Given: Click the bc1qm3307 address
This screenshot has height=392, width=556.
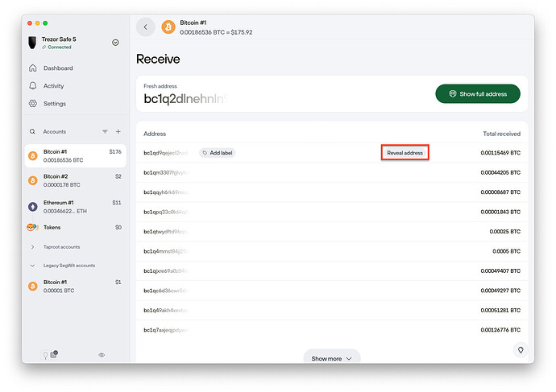Looking at the screenshot, I should (x=166, y=172).
